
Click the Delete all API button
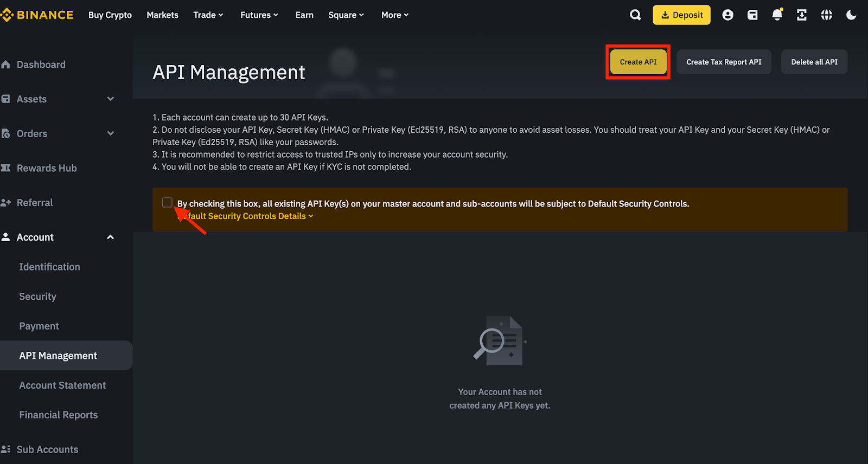click(x=814, y=62)
